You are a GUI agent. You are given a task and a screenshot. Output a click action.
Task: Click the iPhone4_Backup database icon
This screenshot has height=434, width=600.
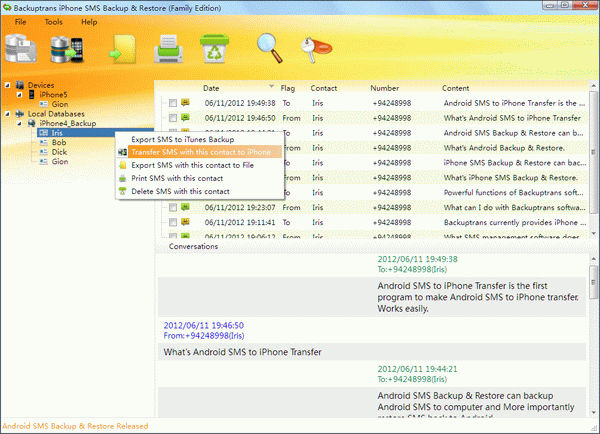click(x=32, y=123)
